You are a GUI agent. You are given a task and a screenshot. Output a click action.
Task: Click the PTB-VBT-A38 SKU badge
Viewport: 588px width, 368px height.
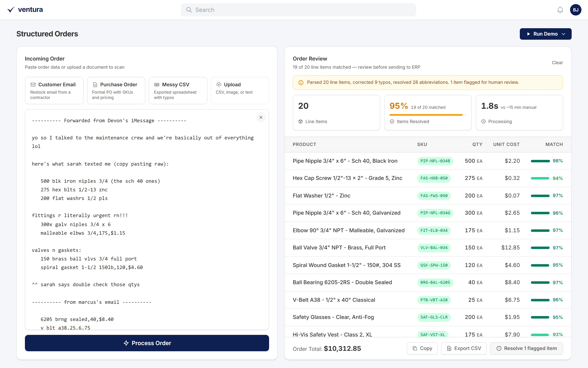coord(434,300)
